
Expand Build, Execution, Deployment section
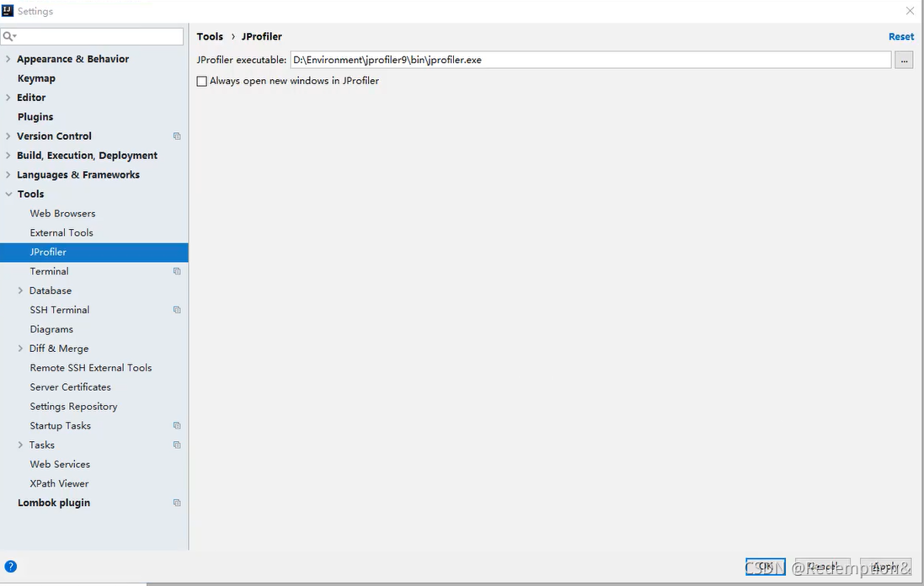point(8,156)
